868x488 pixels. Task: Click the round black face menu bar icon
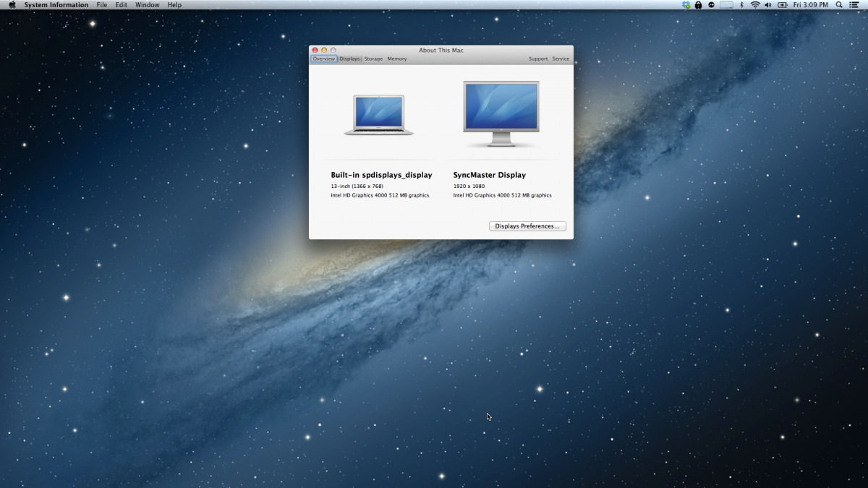(712, 5)
